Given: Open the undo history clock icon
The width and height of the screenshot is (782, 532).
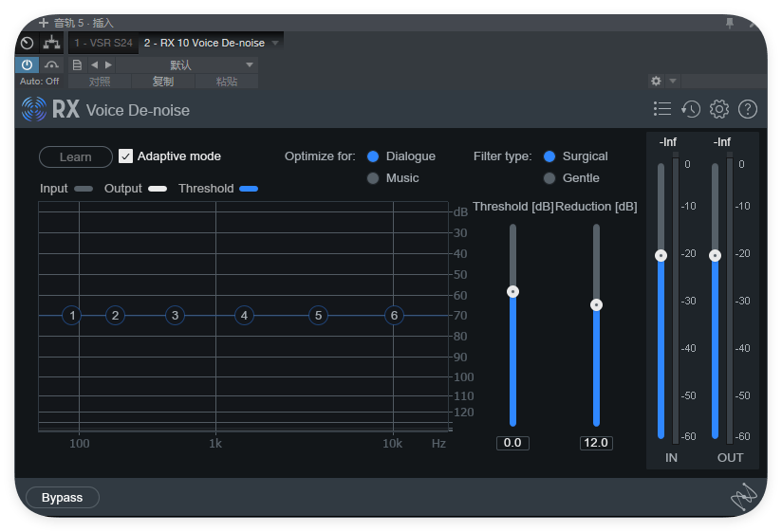Looking at the screenshot, I should coord(691,109).
